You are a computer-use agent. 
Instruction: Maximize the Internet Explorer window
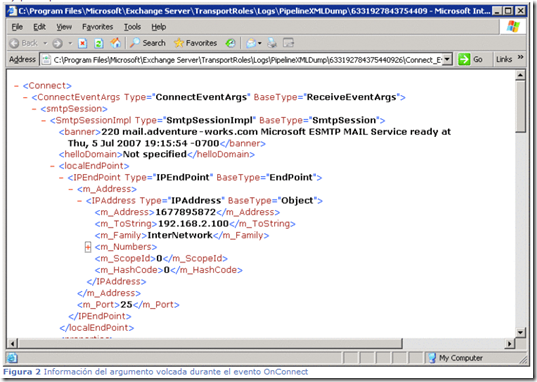coord(509,11)
